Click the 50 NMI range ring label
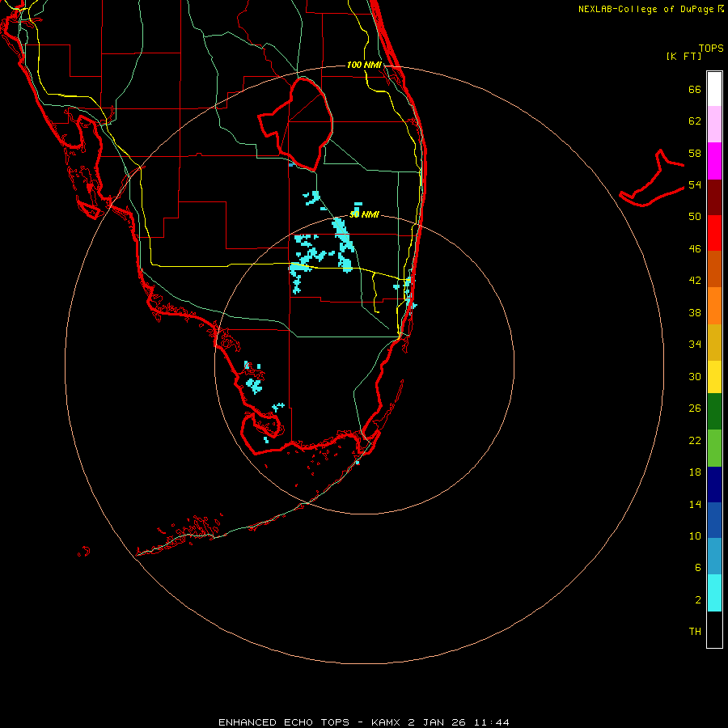Image resolution: width=728 pixels, height=728 pixels. pos(364,214)
